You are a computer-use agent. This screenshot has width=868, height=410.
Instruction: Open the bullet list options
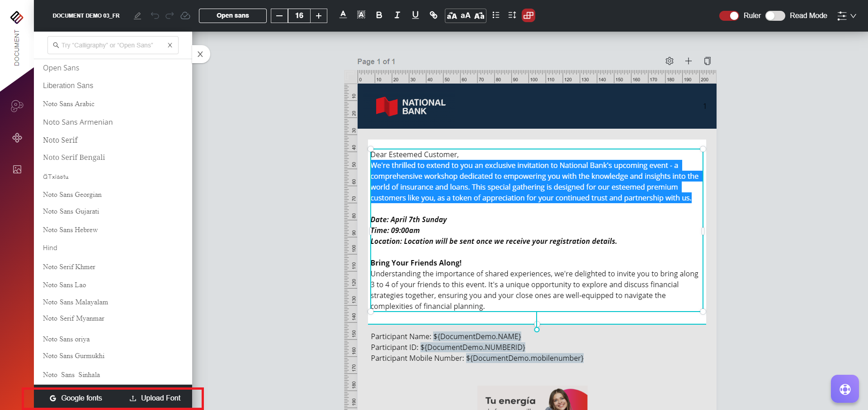pos(496,15)
